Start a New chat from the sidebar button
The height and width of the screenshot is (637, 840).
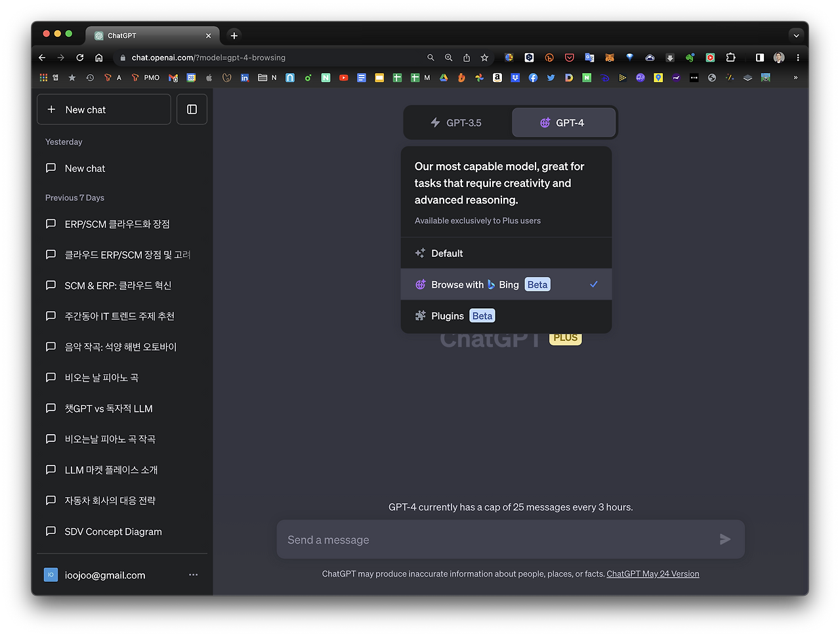coord(104,110)
